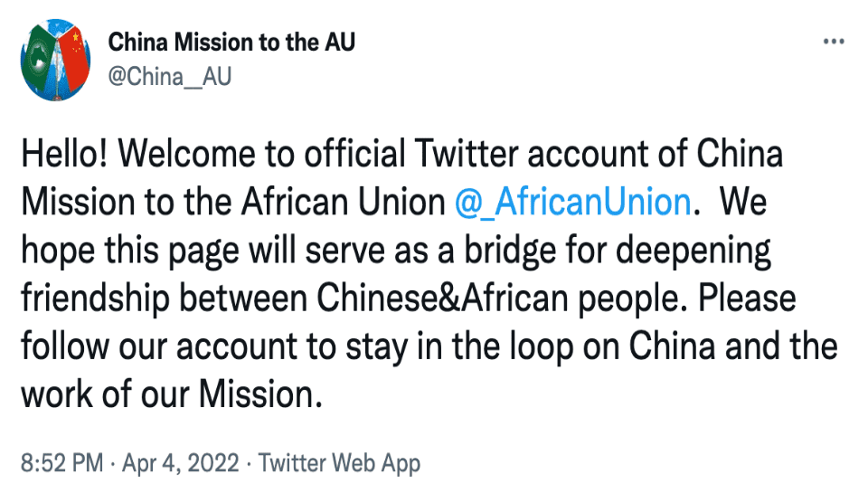Click the Apr 4, 2022 date

(x=181, y=462)
